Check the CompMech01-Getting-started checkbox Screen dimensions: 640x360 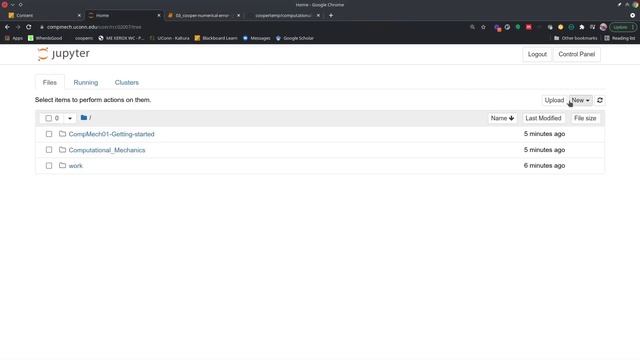point(49,134)
